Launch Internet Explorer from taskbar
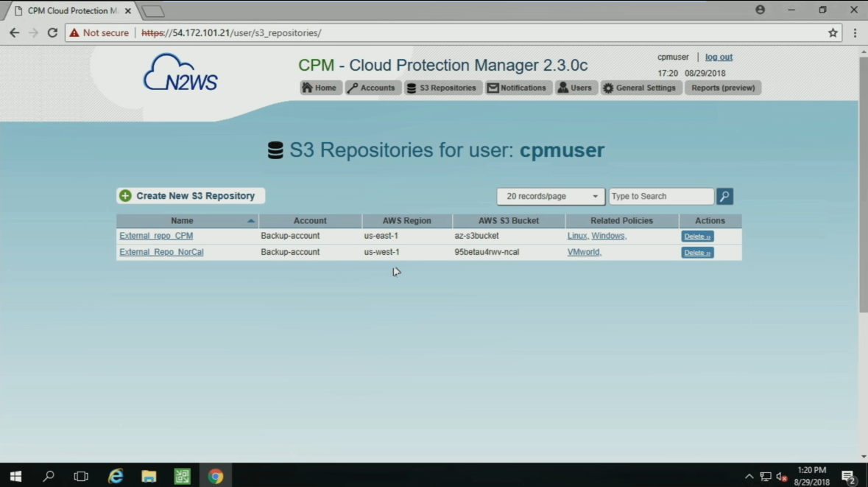868x487 pixels. pos(116,476)
